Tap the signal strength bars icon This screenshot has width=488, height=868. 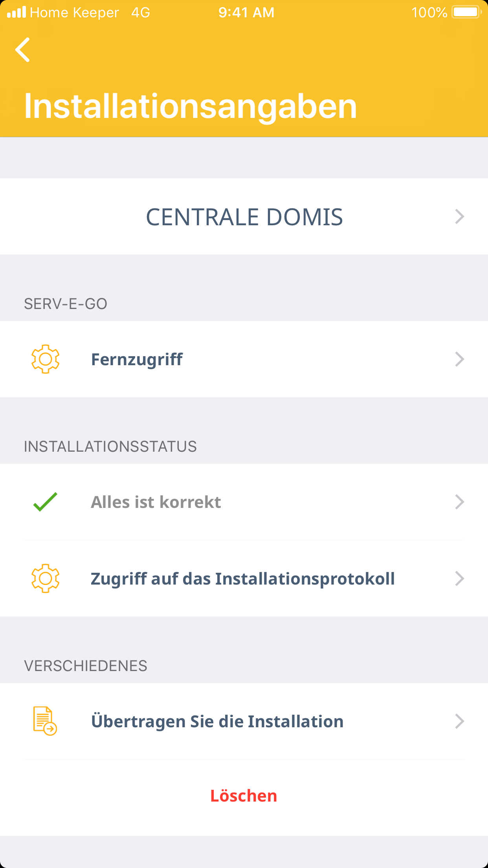(x=17, y=12)
